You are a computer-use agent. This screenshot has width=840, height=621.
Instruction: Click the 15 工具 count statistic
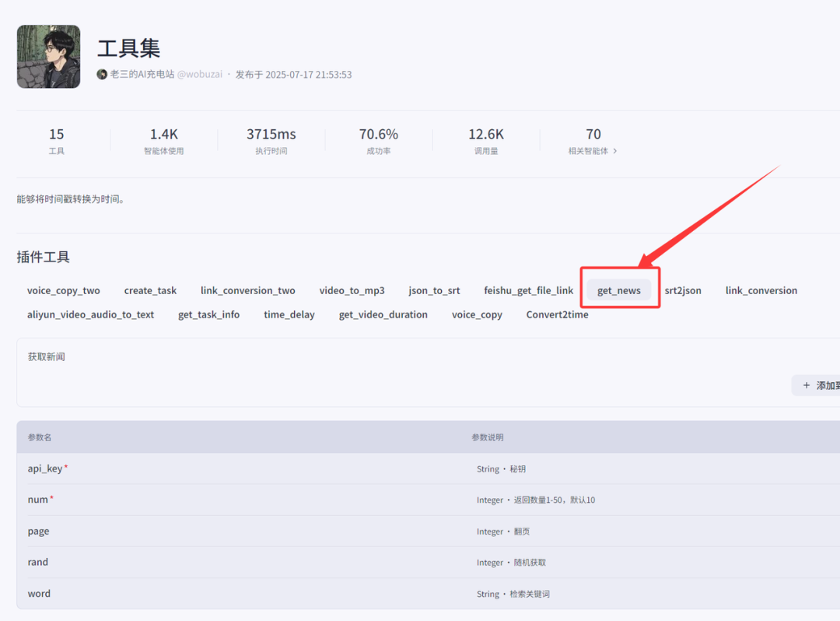(56, 140)
